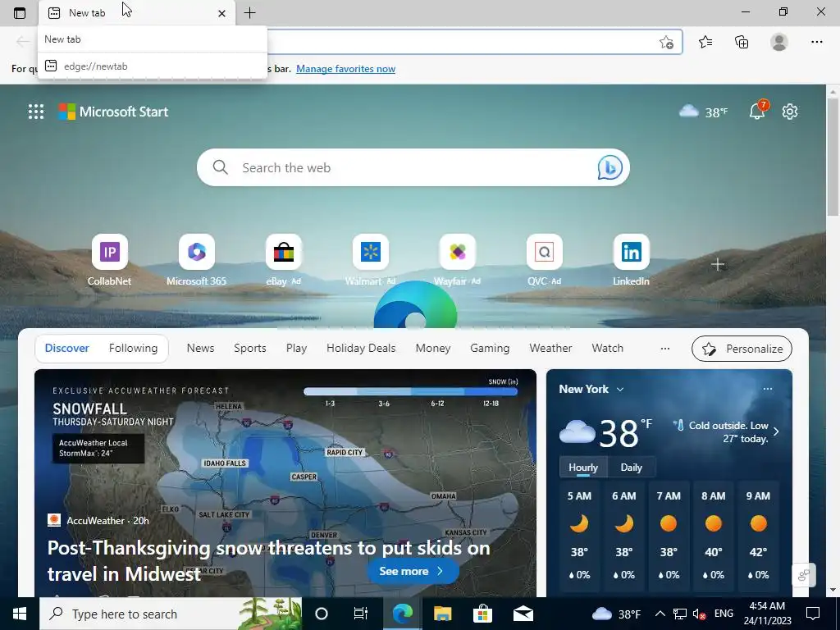Select the 9 AM hourly forecast
Viewport: 840px width, 630px height.
[758, 536]
